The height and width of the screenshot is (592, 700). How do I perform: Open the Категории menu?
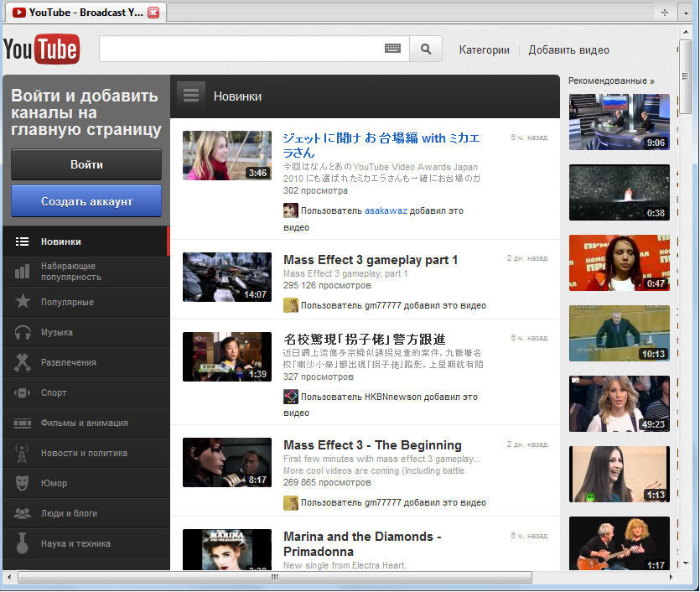pos(484,50)
